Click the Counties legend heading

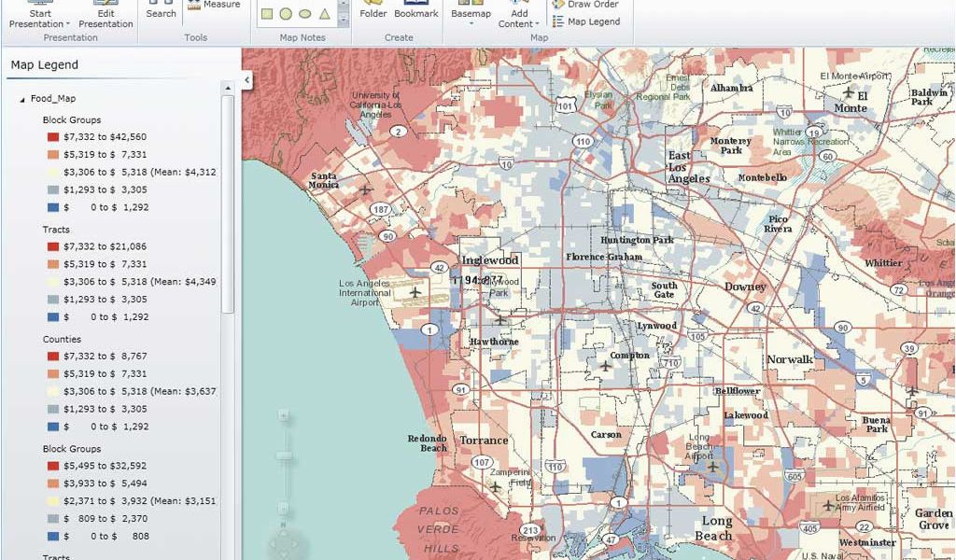pyautogui.click(x=62, y=339)
